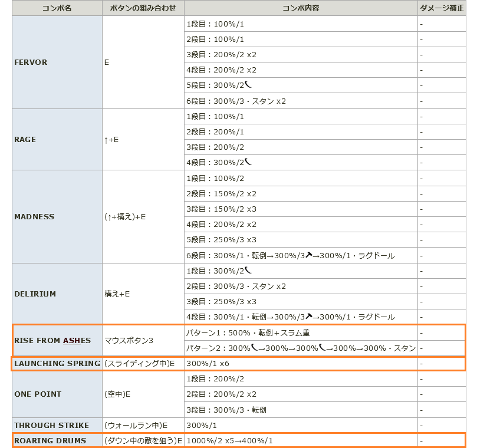Select the RISE FROM ASHES combo name
Viewport: 477px width, 448px height.
[52, 340]
